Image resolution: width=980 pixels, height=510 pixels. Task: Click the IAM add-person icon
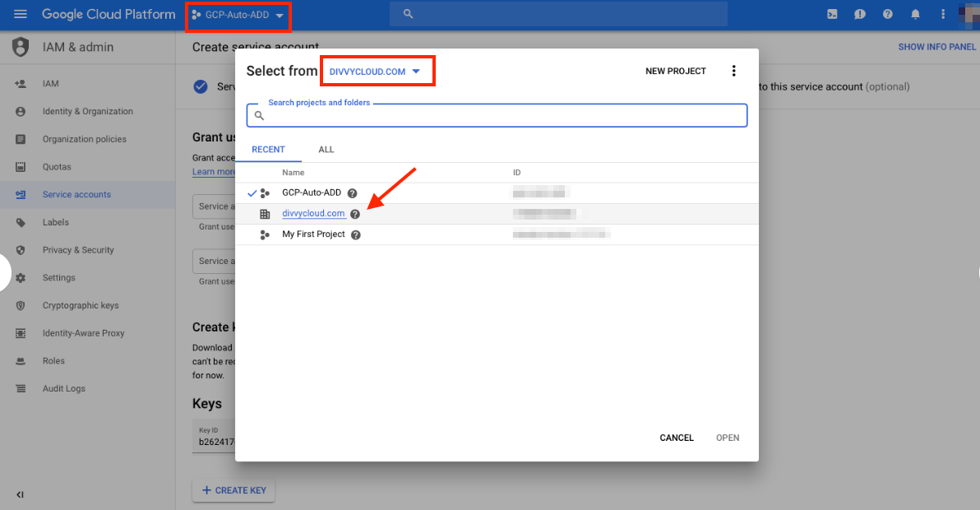21,84
